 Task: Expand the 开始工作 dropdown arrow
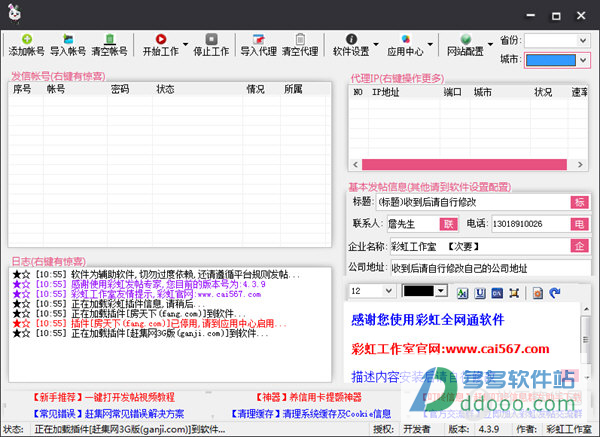(x=186, y=44)
